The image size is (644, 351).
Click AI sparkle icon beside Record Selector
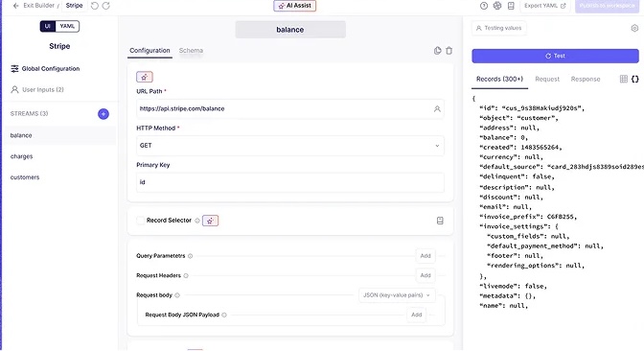coord(210,221)
